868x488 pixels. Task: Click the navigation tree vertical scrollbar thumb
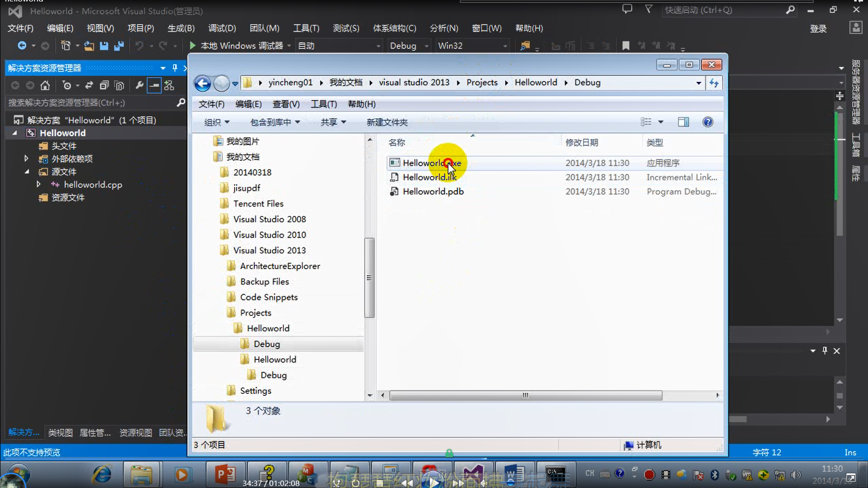coord(369,278)
